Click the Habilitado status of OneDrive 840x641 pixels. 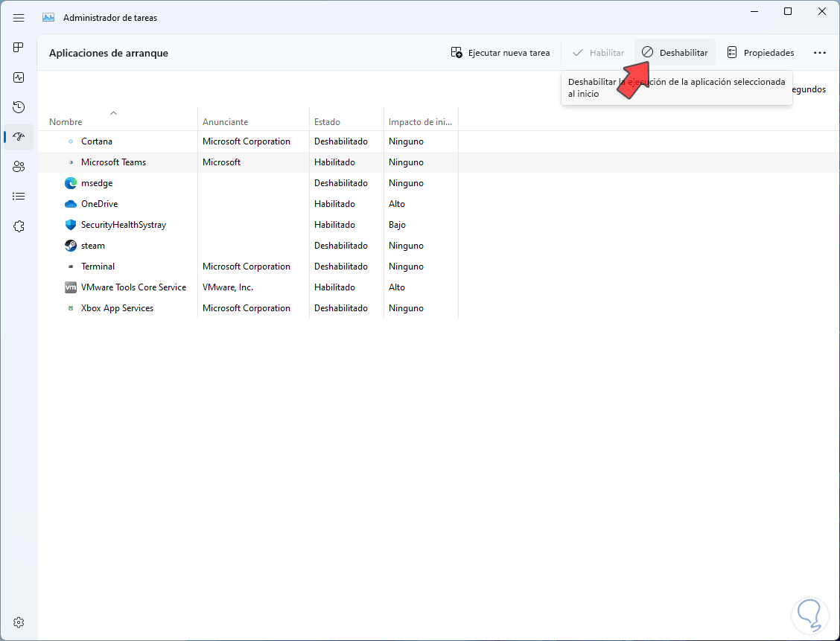(335, 204)
